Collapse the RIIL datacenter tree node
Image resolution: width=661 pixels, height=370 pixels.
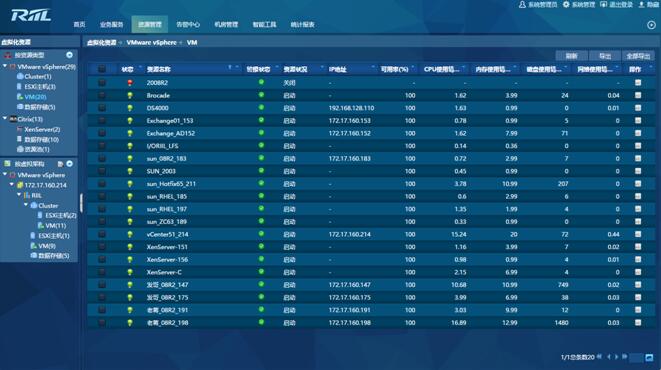(19, 195)
